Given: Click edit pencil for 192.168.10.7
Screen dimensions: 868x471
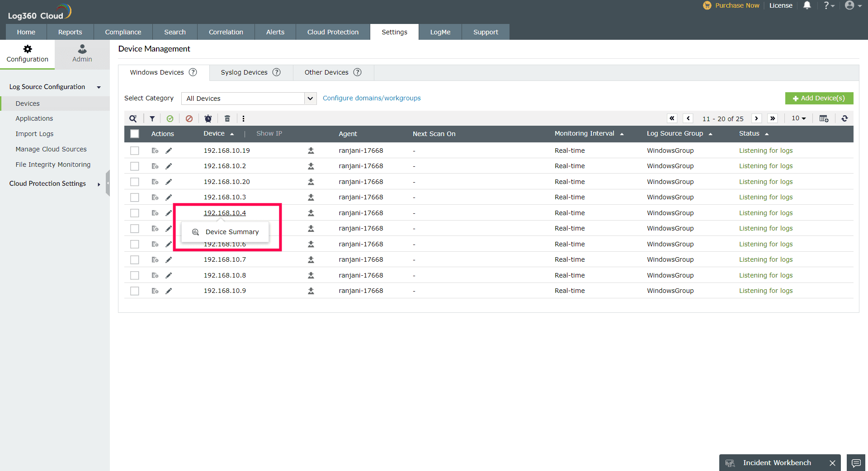Looking at the screenshot, I should 169,260.
